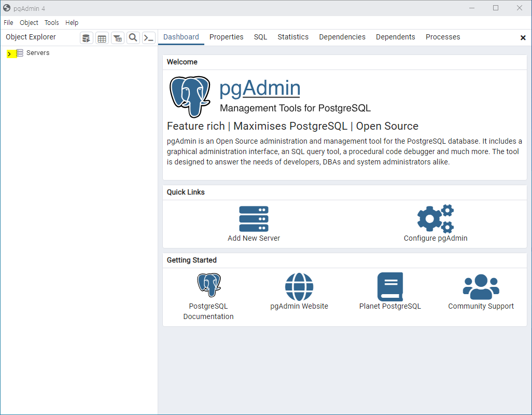The height and width of the screenshot is (415, 532).
Task: Click the PostgreSQL Documentation elephant icon
Action: click(209, 285)
